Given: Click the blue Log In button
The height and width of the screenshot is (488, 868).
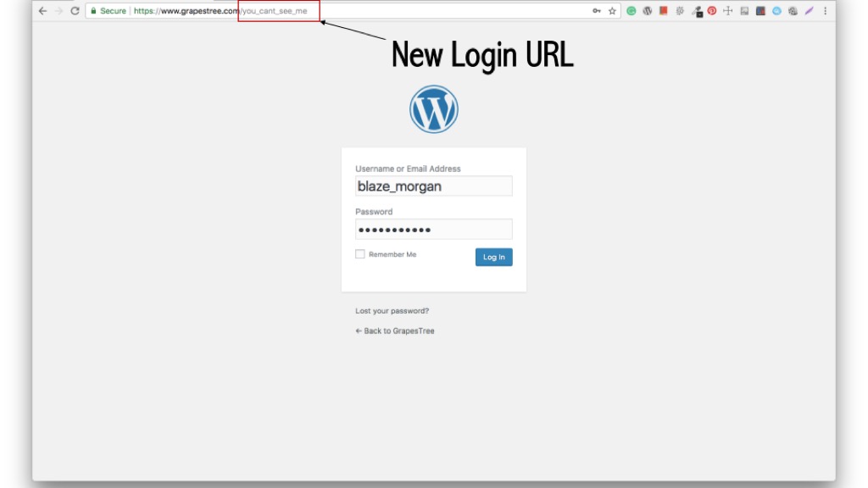Looking at the screenshot, I should (494, 257).
